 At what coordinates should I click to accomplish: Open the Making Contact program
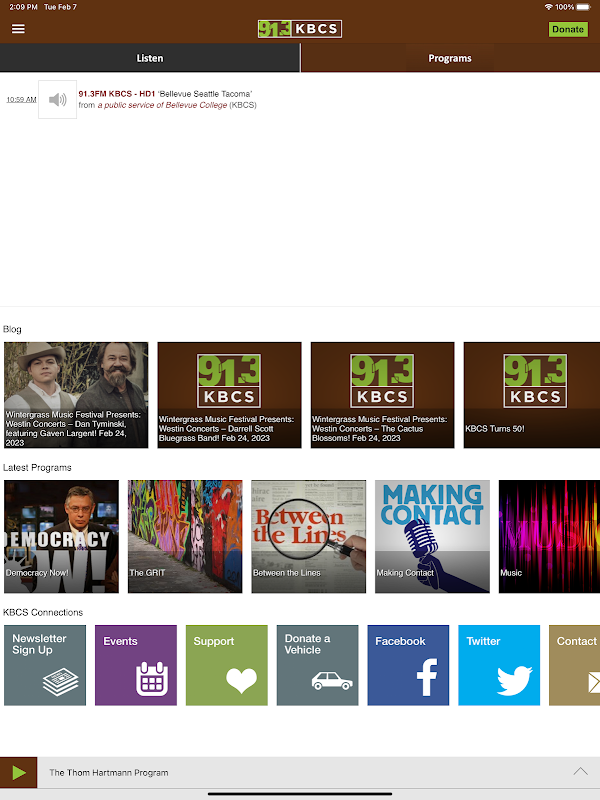click(x=432, y=536)
